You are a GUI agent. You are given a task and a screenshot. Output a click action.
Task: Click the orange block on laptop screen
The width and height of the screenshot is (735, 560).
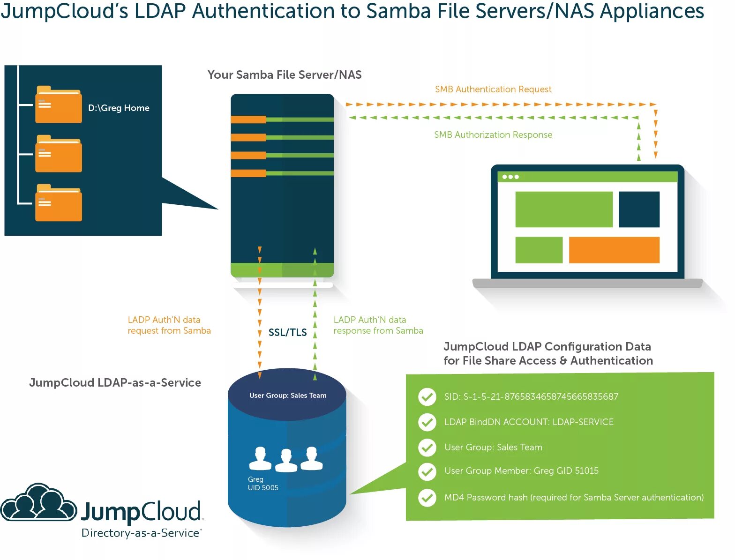pos(614,250)
